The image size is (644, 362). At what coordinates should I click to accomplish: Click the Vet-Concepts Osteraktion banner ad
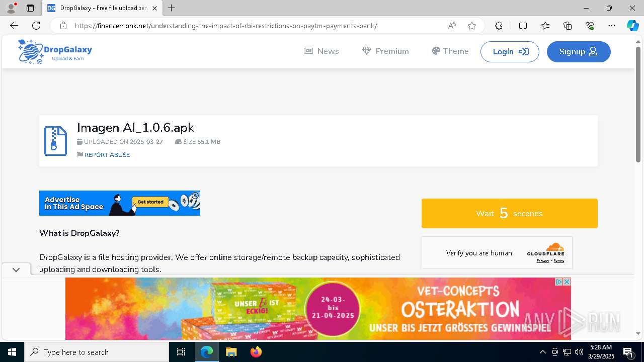point(318,309)
